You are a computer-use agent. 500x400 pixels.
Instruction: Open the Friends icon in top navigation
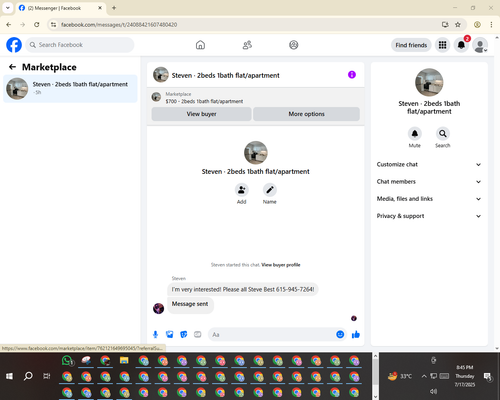click(x=247, y=45)
